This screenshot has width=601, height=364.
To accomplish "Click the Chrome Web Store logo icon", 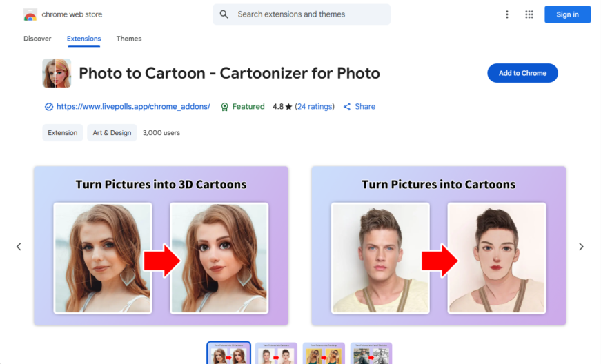I will click(30, 14).
